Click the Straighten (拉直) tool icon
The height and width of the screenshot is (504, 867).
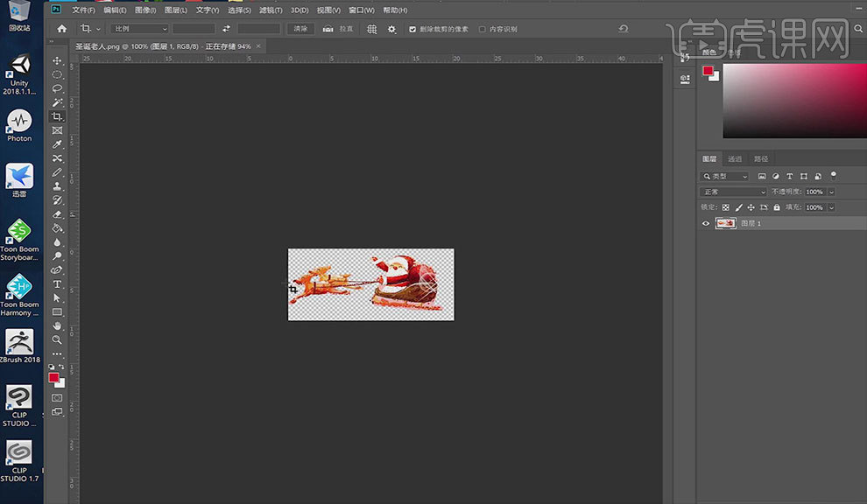pyautogui.click(x=328, y=29)
